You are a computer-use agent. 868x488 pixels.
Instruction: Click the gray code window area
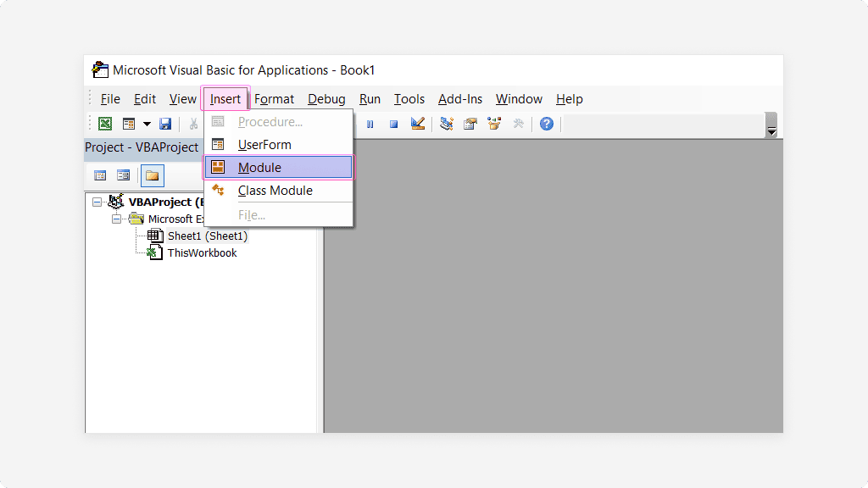click(x=554, y=286)
